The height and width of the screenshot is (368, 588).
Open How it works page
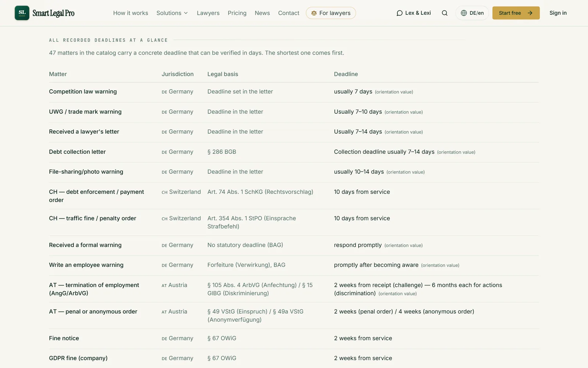click(130, 13)
